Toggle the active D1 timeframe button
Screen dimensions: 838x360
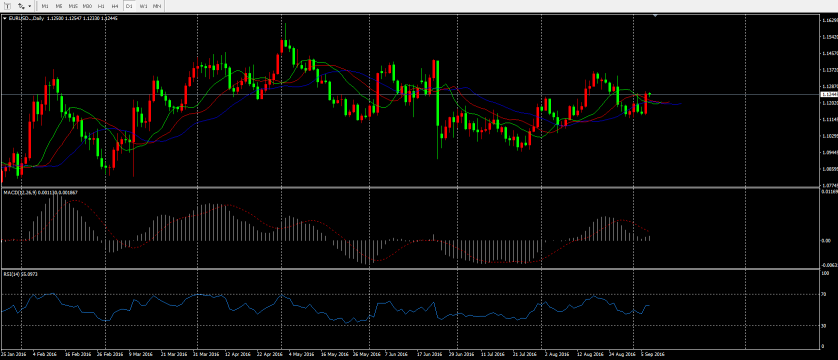coord(129,6)
